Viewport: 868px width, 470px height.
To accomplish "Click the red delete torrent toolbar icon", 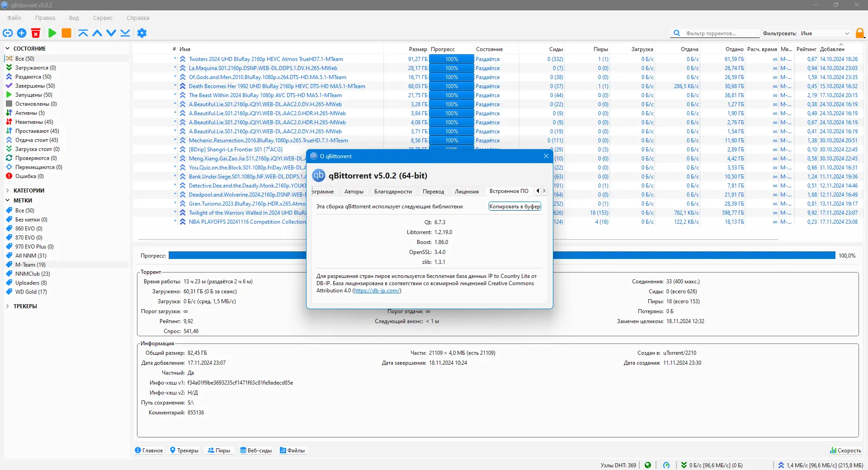I will click(x=36, y=33).
